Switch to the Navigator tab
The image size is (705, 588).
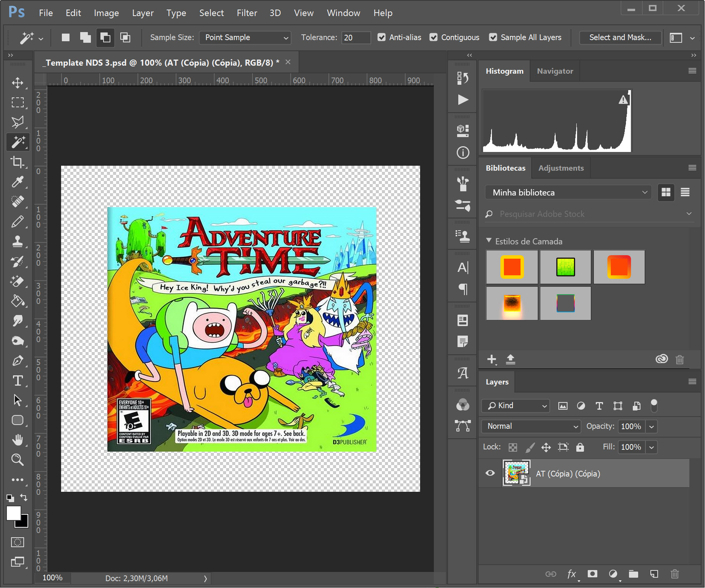(x=555, y=71)
